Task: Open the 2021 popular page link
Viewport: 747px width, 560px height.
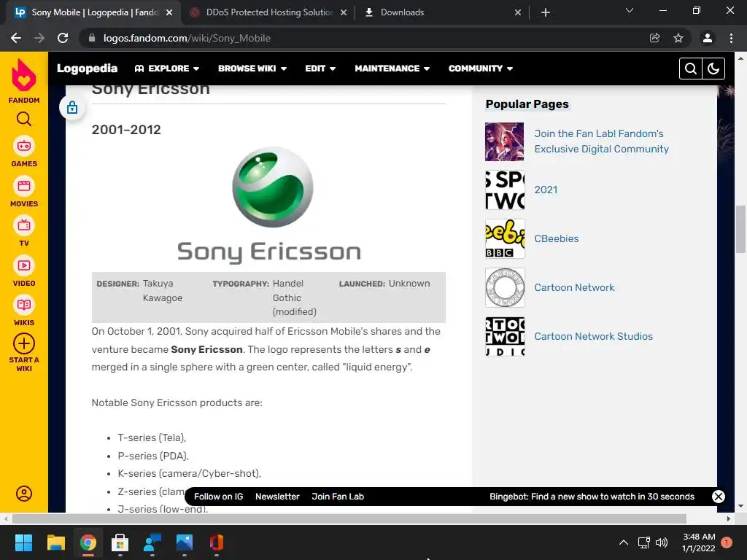Action: [546, 190]
